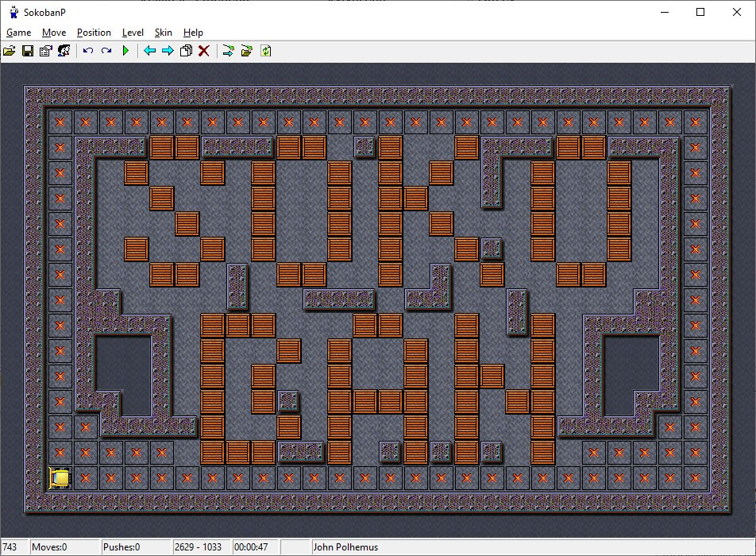Open the Help menu
The width and height of the screenshot is (756, 556).
click(x=193, y=33)
